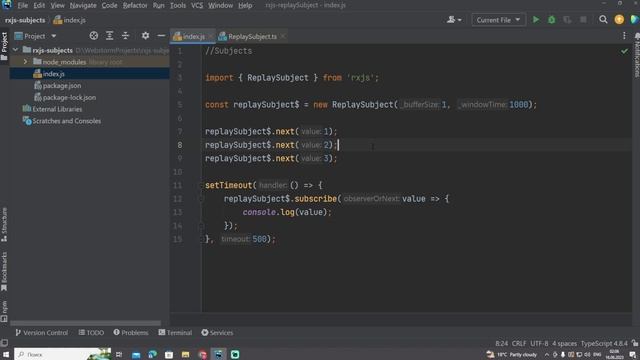Click TypeScript 4.8.4 status widget
640x360 pixels.
(604, 343)
